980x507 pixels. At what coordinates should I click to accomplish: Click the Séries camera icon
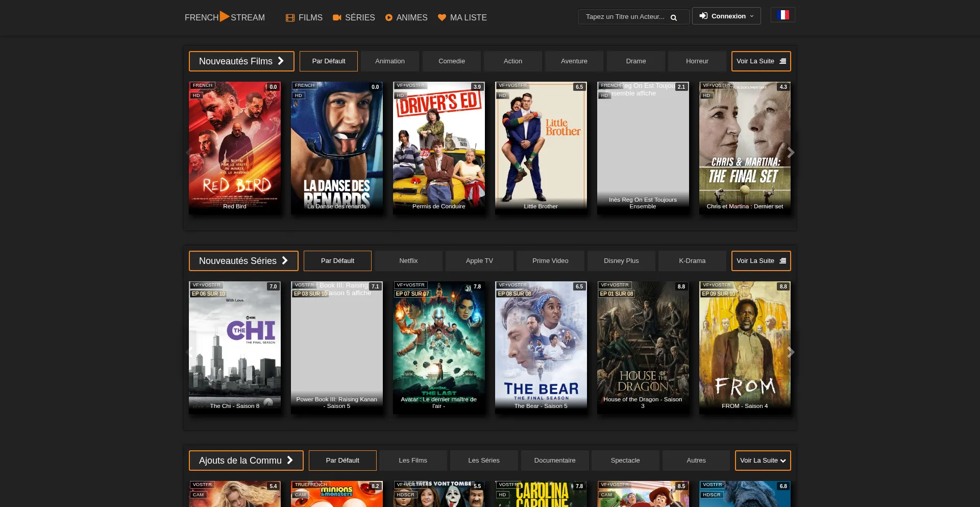(x=337, y=17)
